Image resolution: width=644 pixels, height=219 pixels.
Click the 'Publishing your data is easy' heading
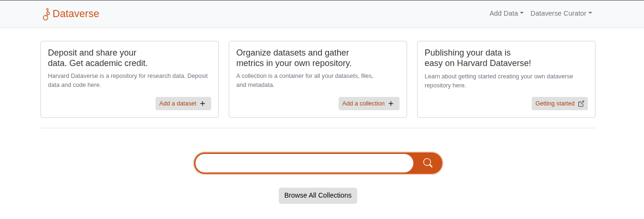478,58
